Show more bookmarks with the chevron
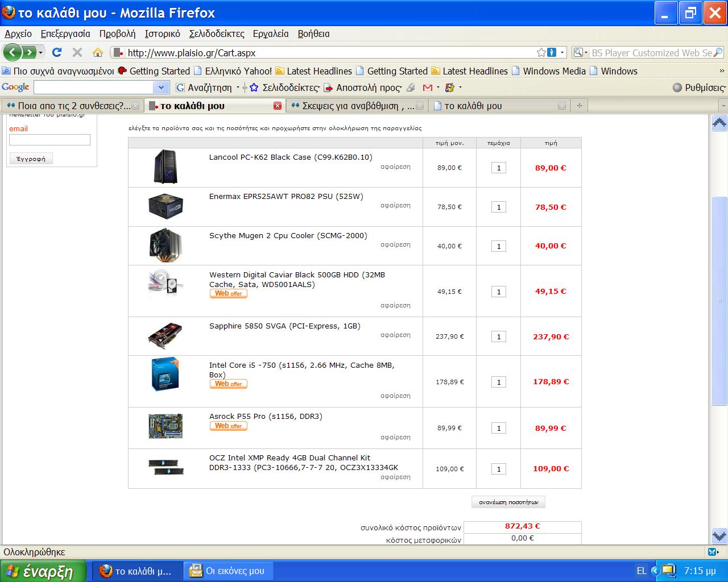This screenshot has height=582, width=728. pyautogui.click(x=722, y=71)
